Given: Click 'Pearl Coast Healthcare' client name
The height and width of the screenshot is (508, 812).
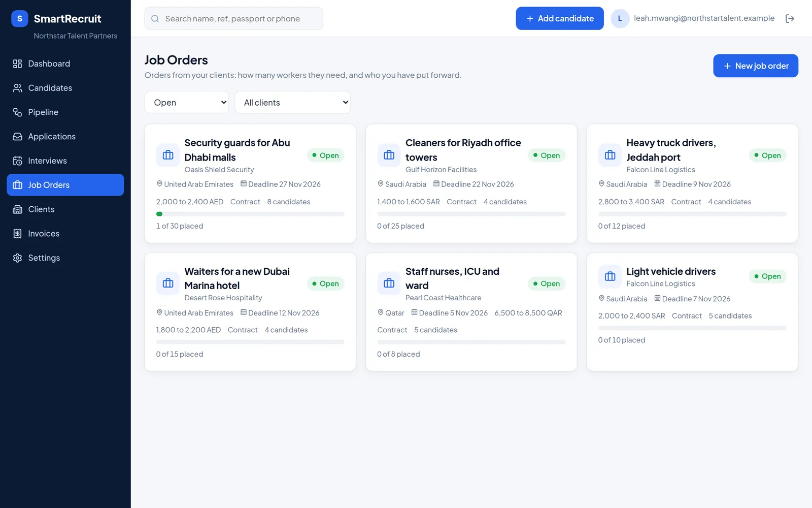Looking at the screenshot, I should [444, 298].
